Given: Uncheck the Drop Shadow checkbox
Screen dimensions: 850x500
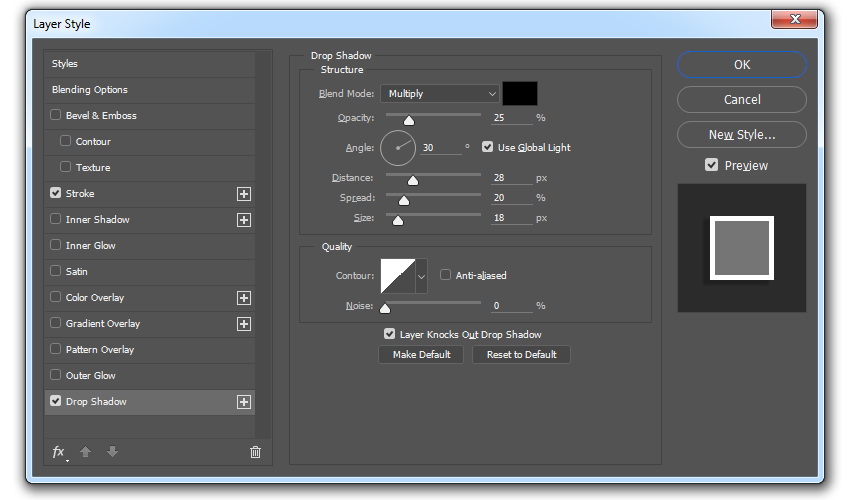Looking at the screenshot, I should 55,401.
